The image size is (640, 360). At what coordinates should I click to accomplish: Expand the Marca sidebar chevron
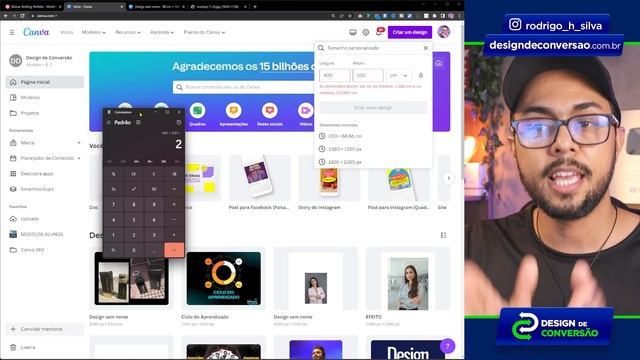[x=78, y=143]
